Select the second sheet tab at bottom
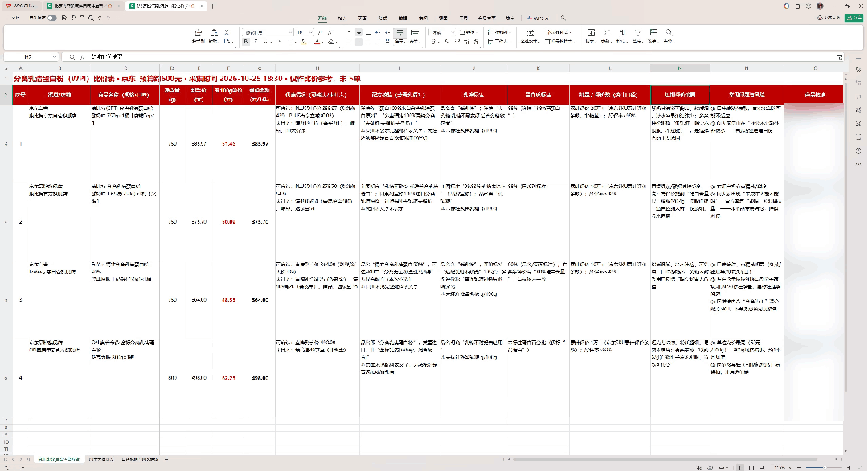Viewport: 868px width, 472px height. (100, 459)
